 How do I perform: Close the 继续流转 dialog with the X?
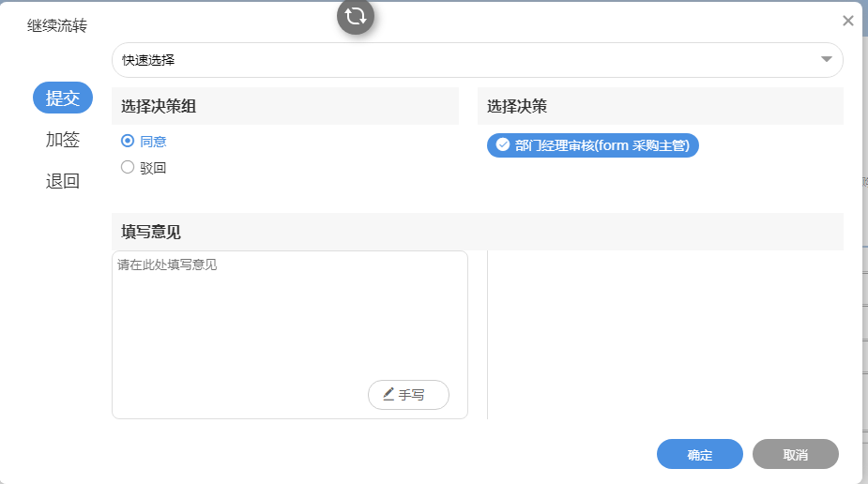coord(847,21)
